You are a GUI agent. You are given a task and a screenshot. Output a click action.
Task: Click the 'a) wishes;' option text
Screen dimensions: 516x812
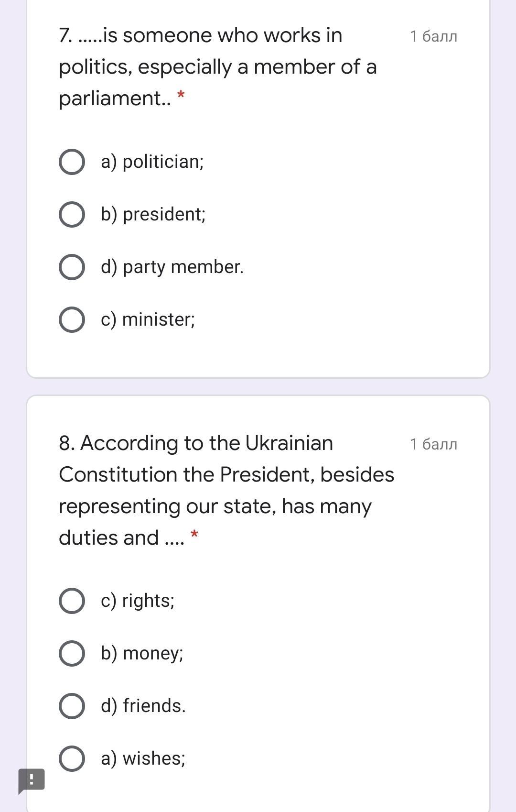143,758
